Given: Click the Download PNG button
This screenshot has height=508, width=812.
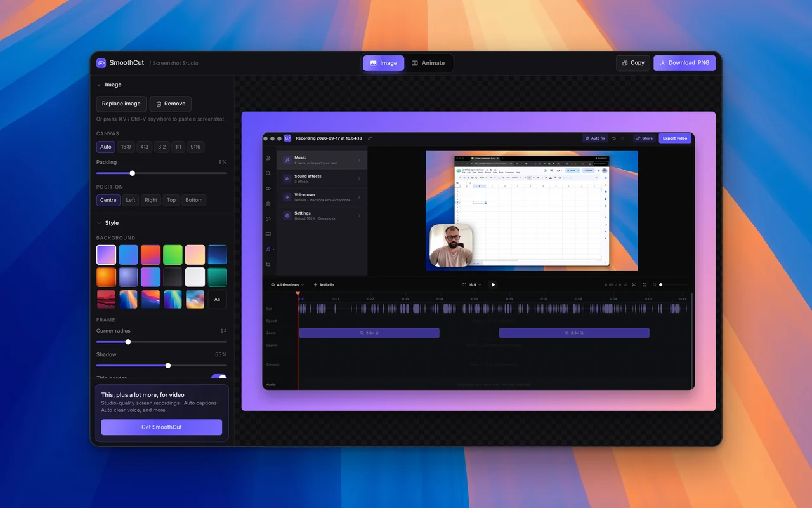Looking at the screenshot, I should click(684, 63).
